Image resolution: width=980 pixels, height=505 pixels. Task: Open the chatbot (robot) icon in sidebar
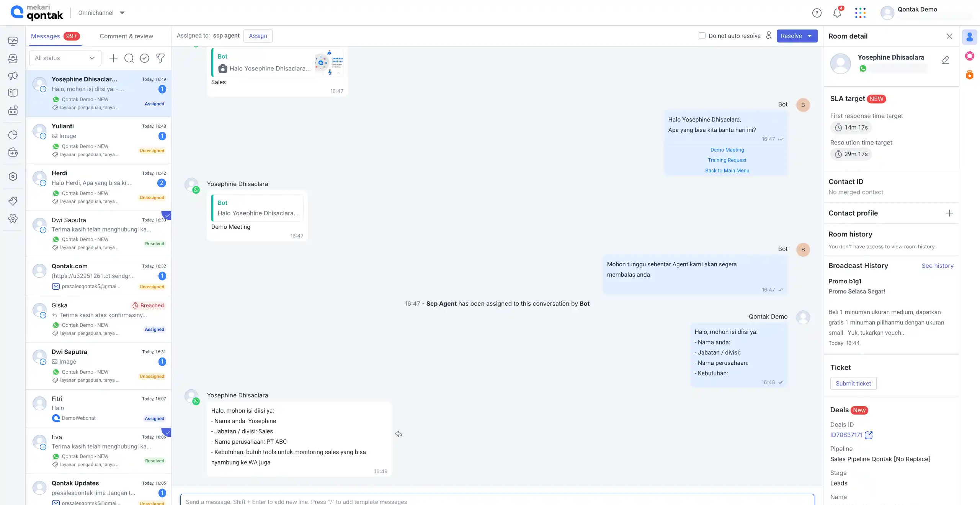[x=13, y=110]
